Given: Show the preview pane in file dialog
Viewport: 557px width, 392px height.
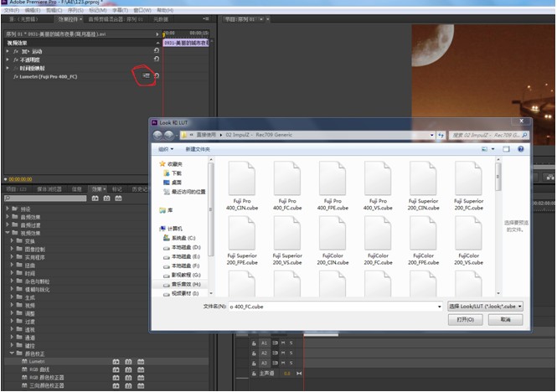Looking at the screenshot, I should click(506, 149).
